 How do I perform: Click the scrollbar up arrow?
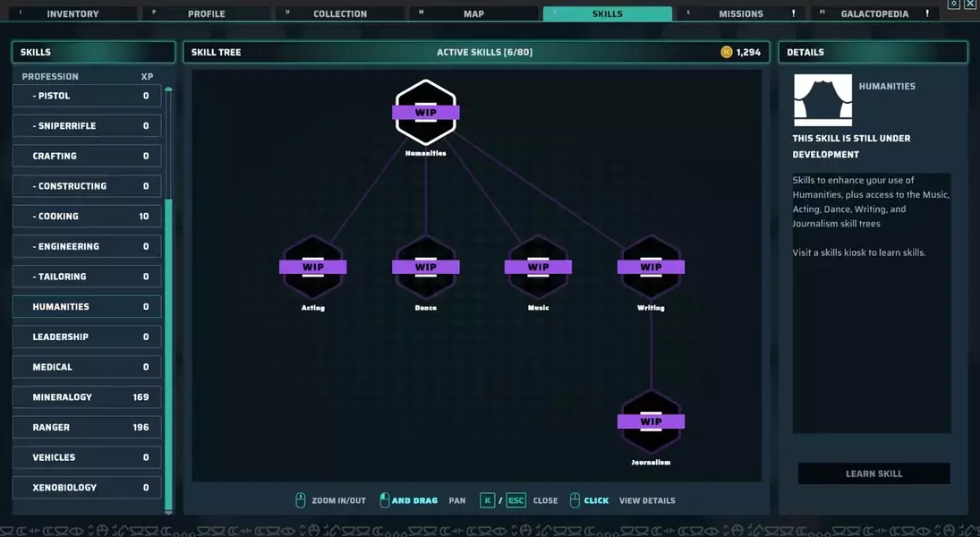pos(168,89)
